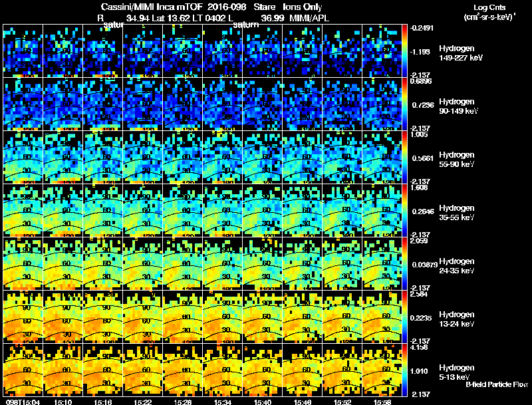532x405 pixels.
Task: Click the '15:46' time axis label
Action: [303, 402]
